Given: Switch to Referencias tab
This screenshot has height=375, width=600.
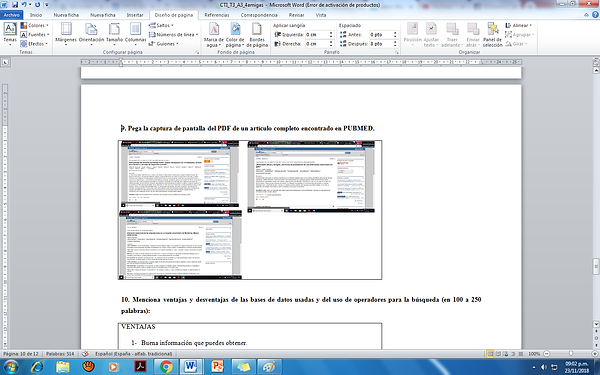Looking at the screenshot, I should pyautogui.click(x=217, y=15).
